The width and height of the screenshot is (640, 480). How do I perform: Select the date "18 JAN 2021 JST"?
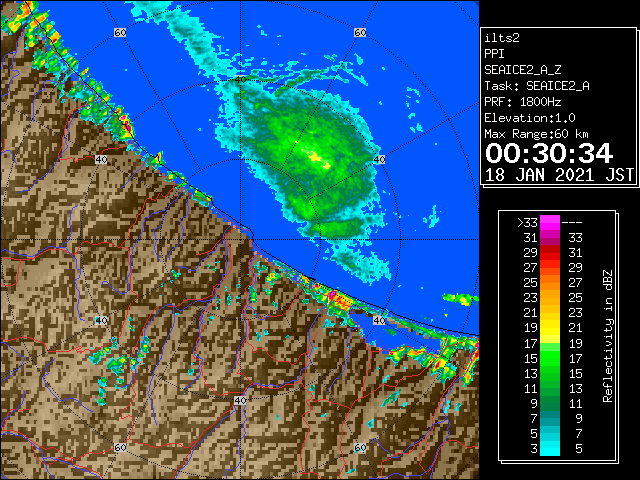tap(559, 175)
